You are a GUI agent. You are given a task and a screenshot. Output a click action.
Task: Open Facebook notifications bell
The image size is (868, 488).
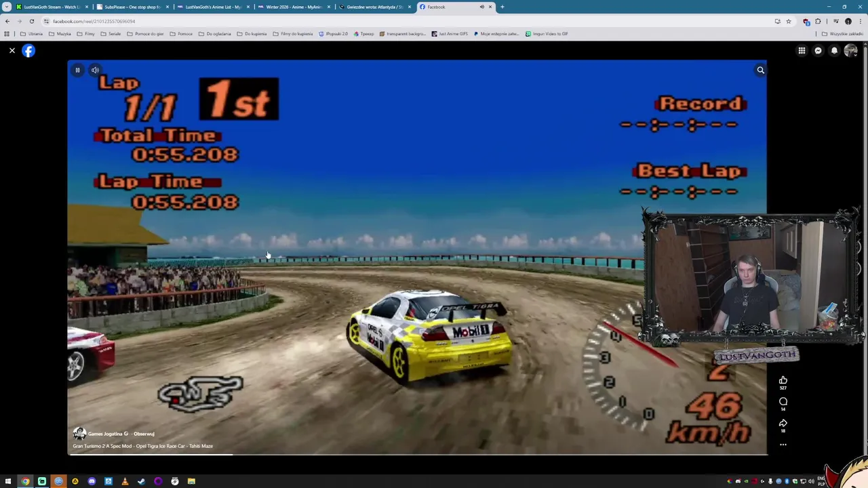pos(834,51)
